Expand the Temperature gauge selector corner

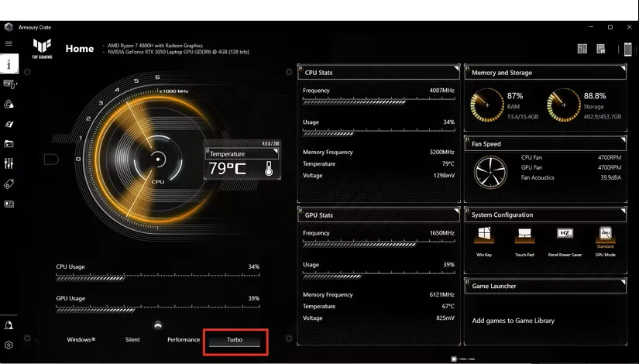276,151
